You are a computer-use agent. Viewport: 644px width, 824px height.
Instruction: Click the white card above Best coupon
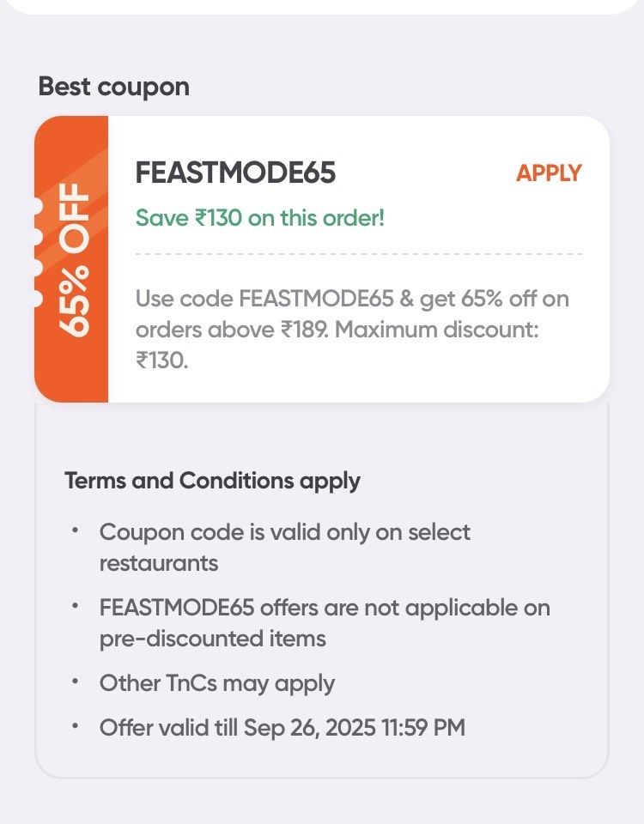click(322, 7)
